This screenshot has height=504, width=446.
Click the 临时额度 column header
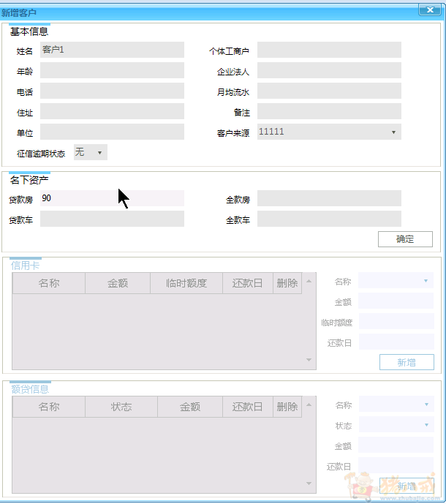[186, 283]
